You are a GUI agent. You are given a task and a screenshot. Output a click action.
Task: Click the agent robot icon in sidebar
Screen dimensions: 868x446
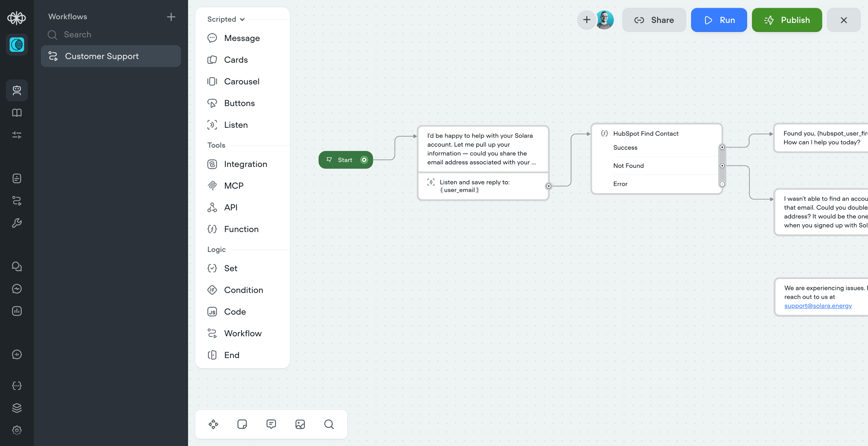[17, 90]
